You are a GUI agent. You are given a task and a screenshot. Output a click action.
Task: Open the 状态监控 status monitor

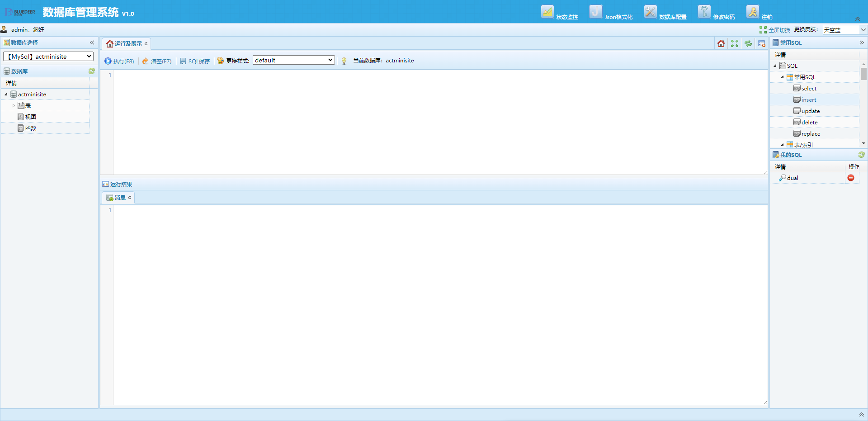547,12
